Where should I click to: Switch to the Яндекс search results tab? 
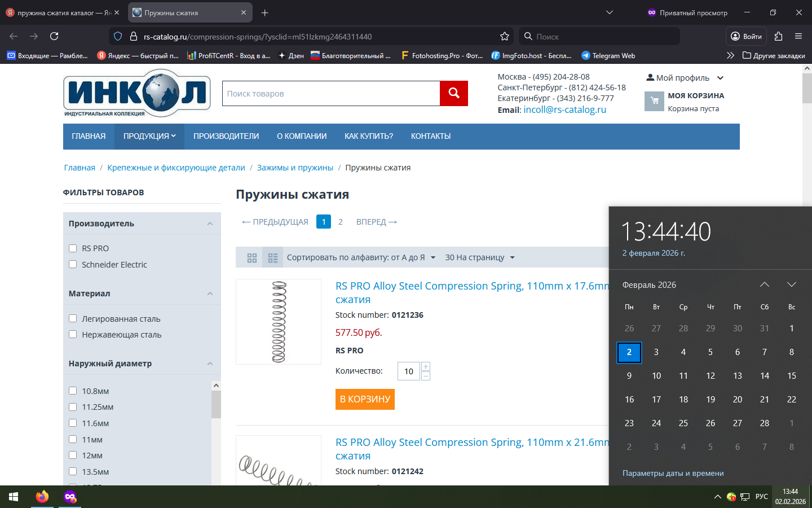coord(63,12)
